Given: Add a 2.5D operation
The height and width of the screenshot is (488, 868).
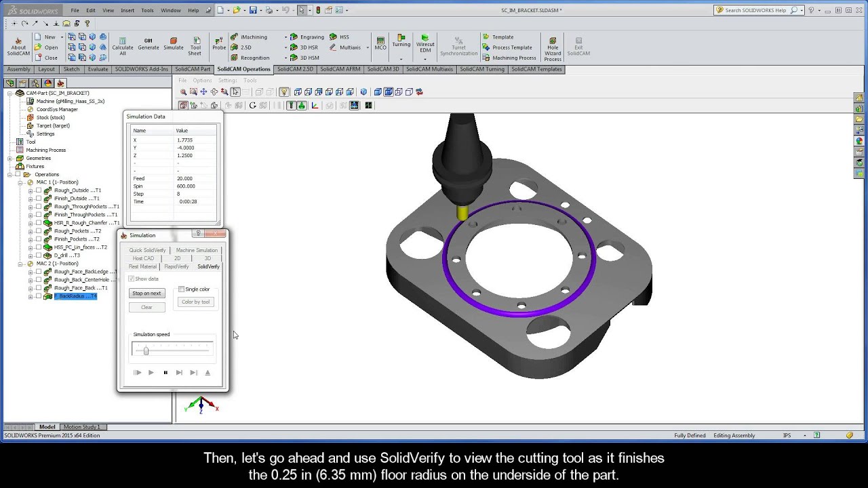Looking at the screenshot, I should click(x=241, y=47).
